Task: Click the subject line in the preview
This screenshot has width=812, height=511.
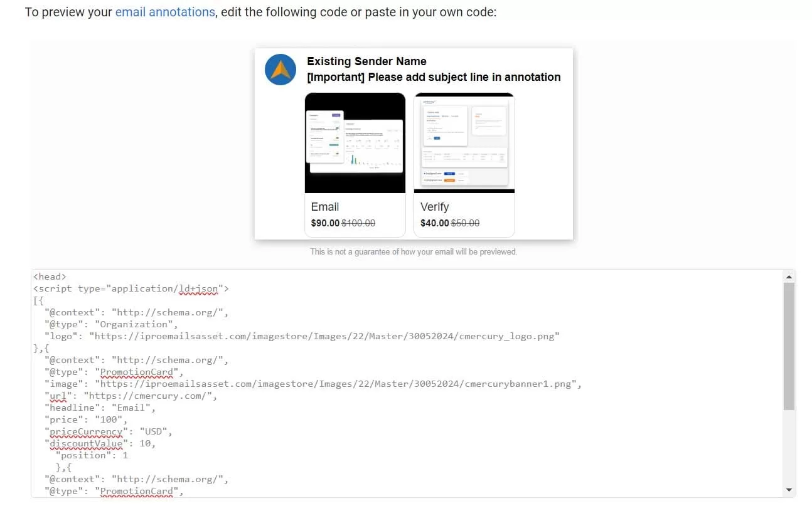Action: point(434,77)
